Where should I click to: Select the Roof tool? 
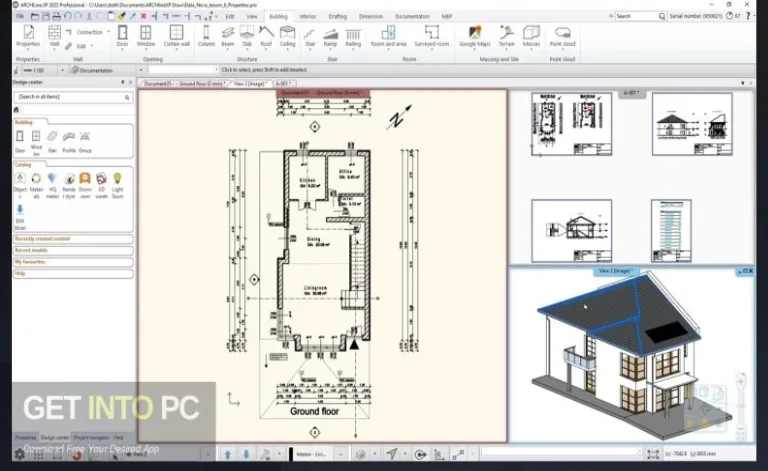tap(265, 36)
